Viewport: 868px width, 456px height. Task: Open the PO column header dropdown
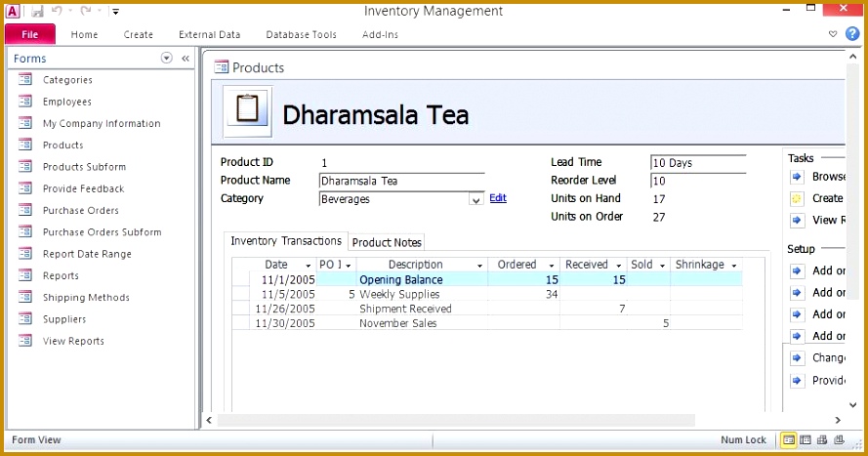(x=349, y=266)
